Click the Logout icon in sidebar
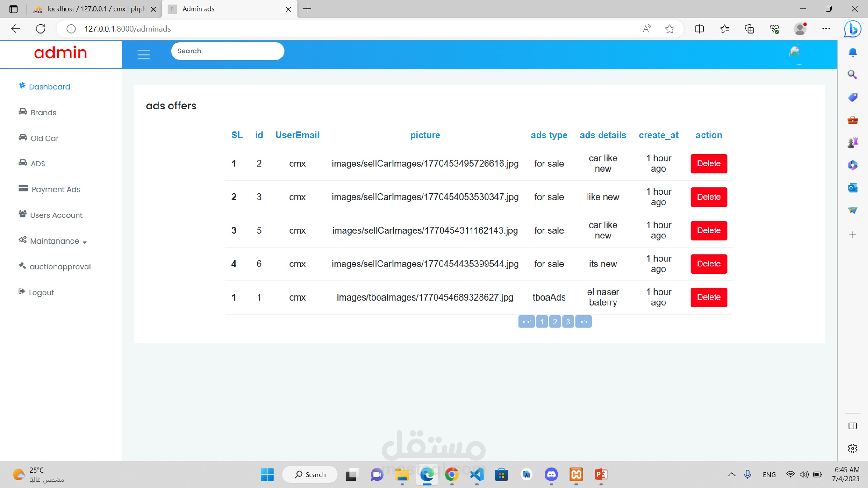868x488 pixels. pyautogui.click(x=22, y=291)
